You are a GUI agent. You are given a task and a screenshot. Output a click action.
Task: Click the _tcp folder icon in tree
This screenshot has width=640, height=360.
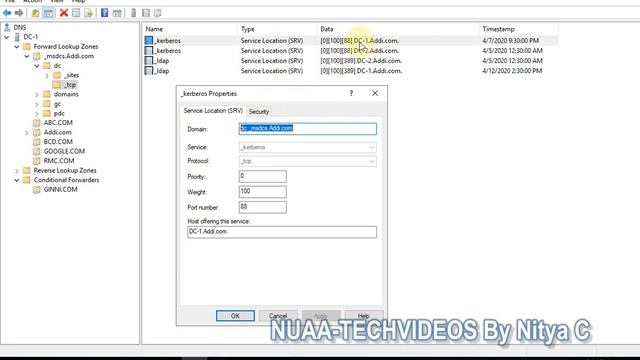pos(57,84)
